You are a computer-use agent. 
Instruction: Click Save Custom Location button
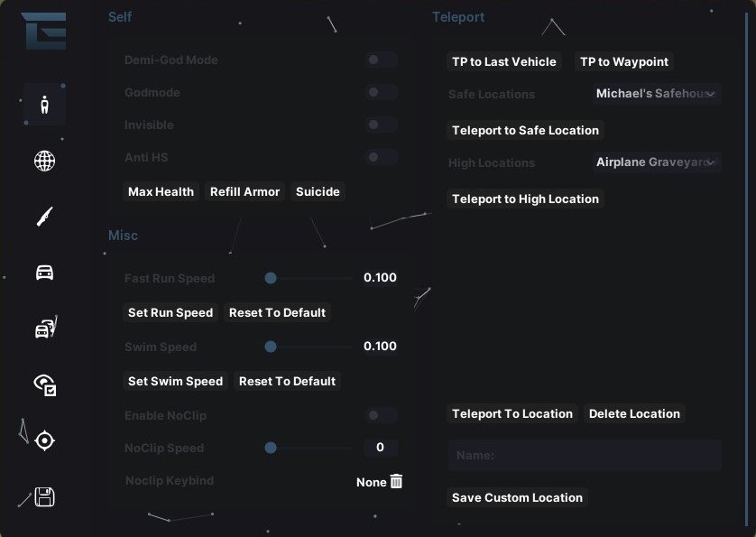tap(517, 497)
